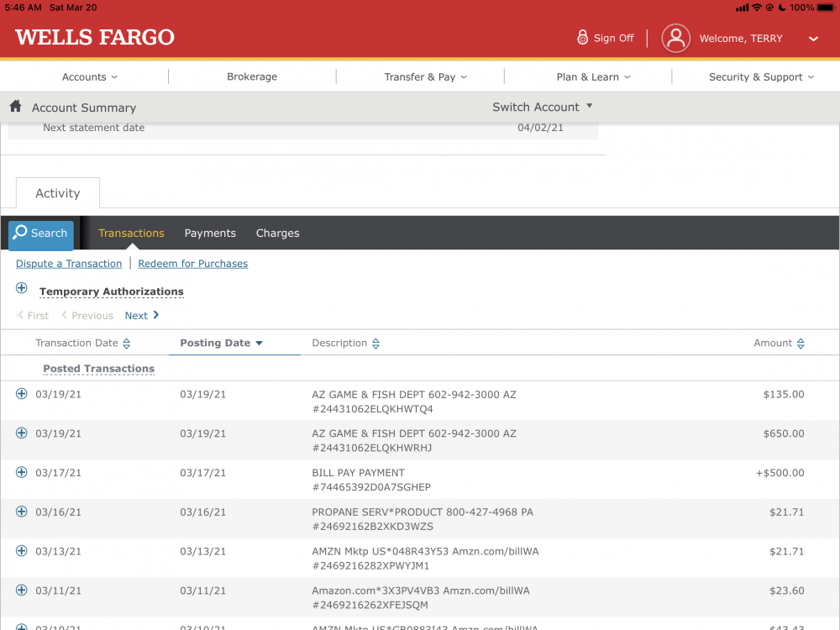This screenshot has width=840, height=630.
Task: Expand the 03/13/21 AMZN Mktp transaction
Action: [x=22, y=551]
